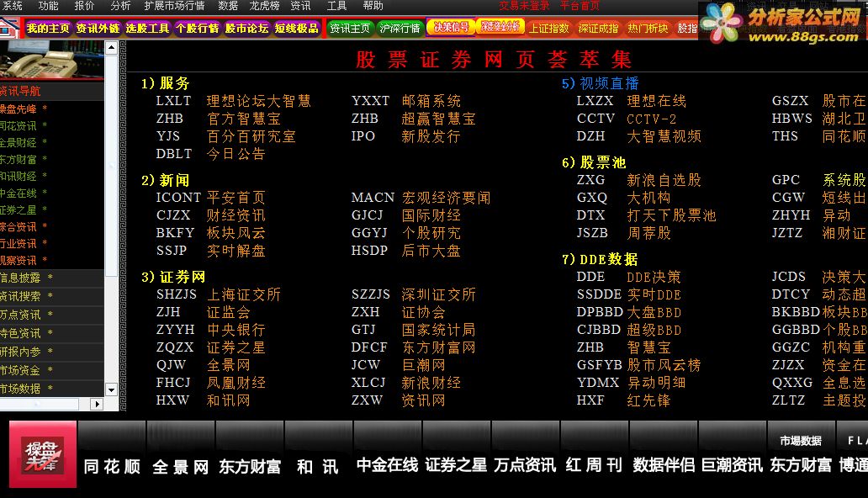Image resolution: width=868 pixels, height=498 pixels.
Task: Select the 短线极品 toolbar button
Action: tap(297, 29)
